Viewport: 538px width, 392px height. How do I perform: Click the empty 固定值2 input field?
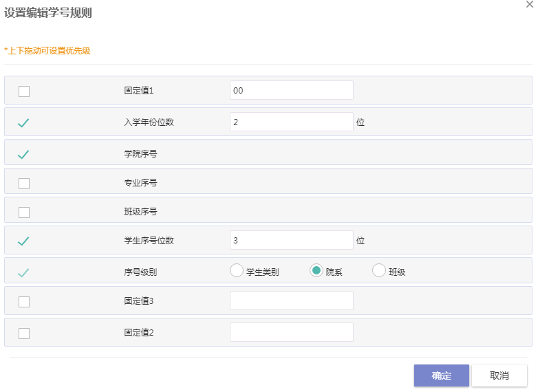[291, 332]
